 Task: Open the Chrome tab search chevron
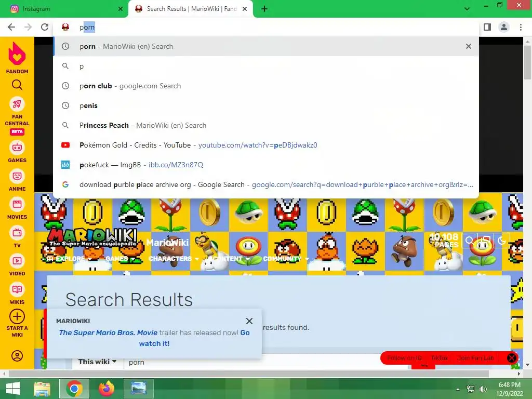tap(467, 9)
